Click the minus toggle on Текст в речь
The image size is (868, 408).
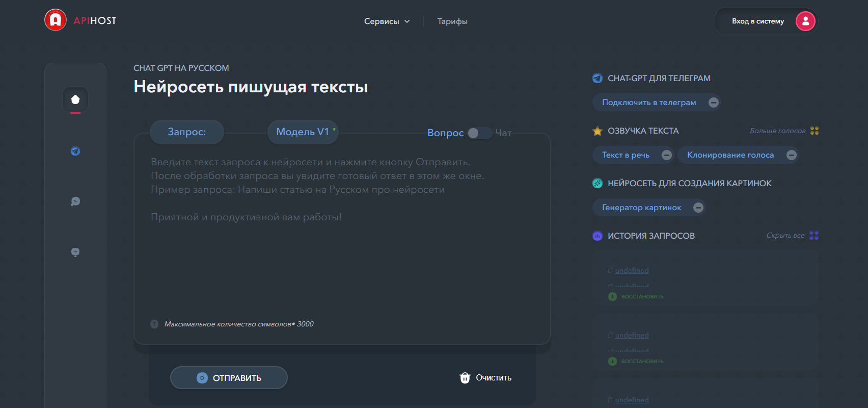point(667,155)
